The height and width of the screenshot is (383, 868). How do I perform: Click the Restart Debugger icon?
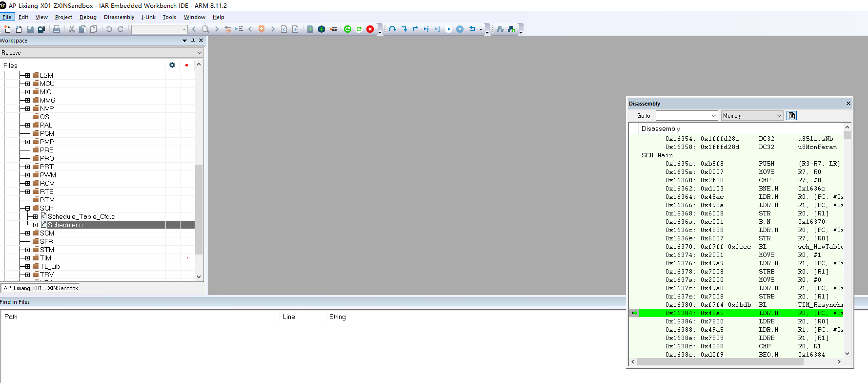(359, 29)
